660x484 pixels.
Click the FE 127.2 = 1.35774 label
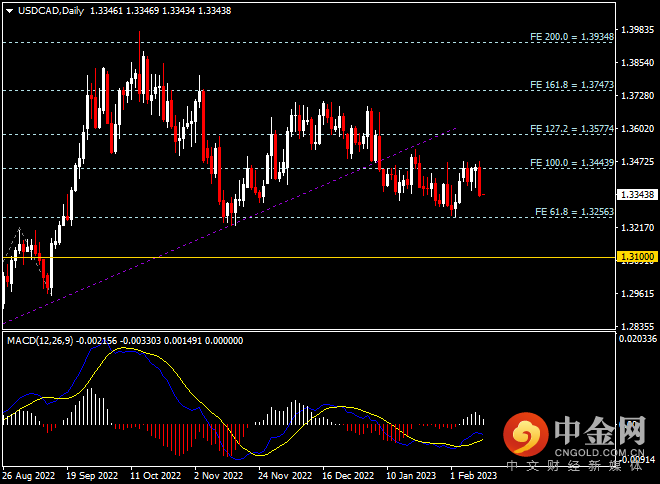[570, 130]
